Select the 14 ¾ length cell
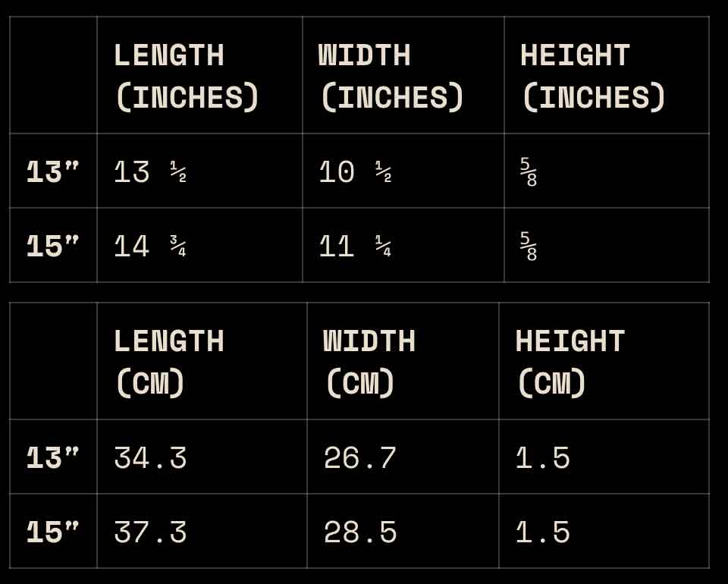The width and height of the screenshot is (728, 584). tap(150, 246)
